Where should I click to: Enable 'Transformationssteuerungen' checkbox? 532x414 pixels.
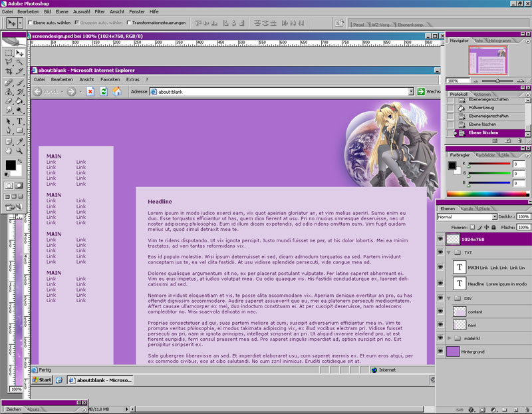(128, 23)
